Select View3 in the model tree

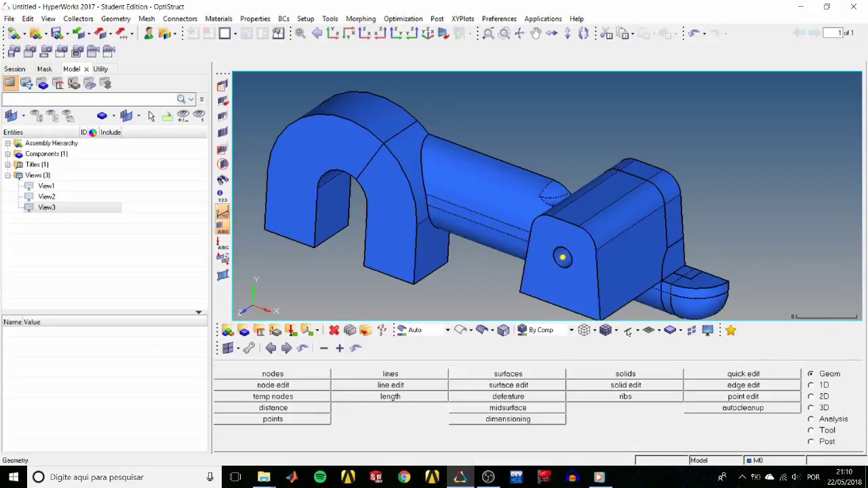point(47,207)
